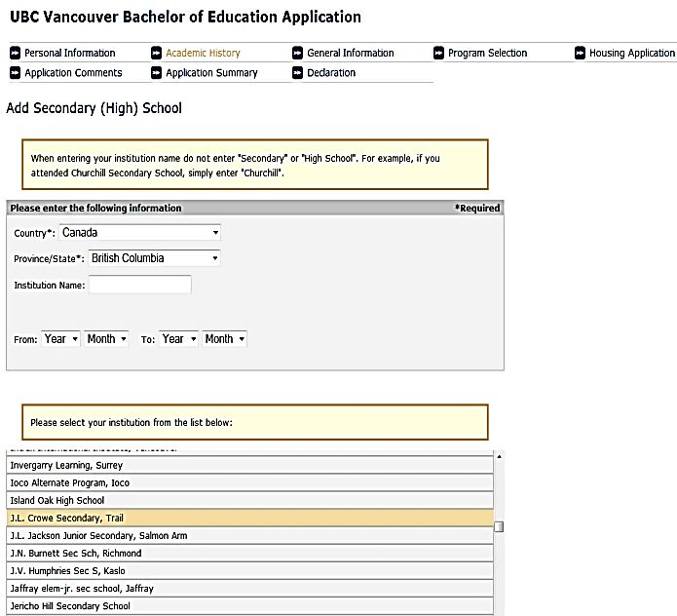Click the institution list scrollbar thumb

pyautogui.click(x=499, y=526)
